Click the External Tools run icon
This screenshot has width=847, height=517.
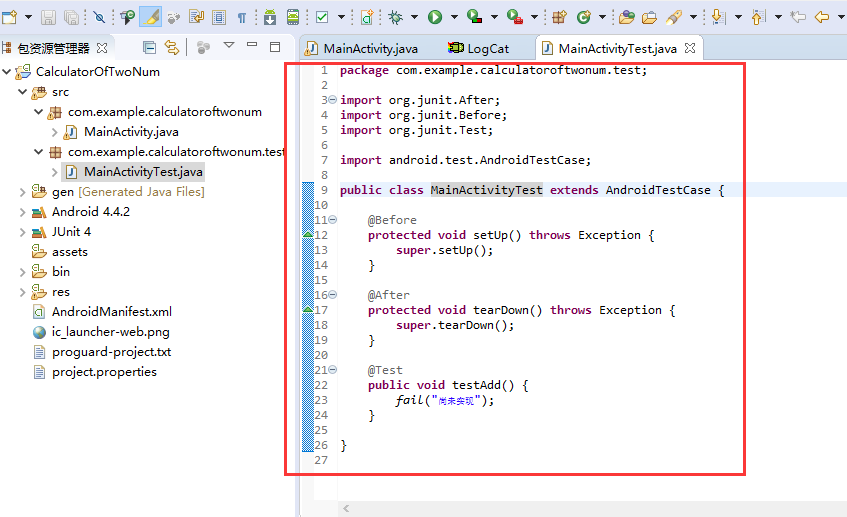[515, 17]
